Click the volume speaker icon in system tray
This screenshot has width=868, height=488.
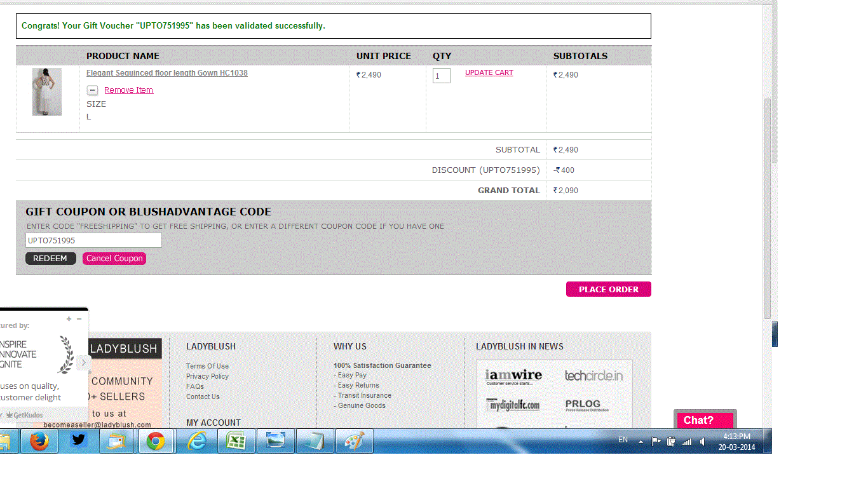click(703, 441)
